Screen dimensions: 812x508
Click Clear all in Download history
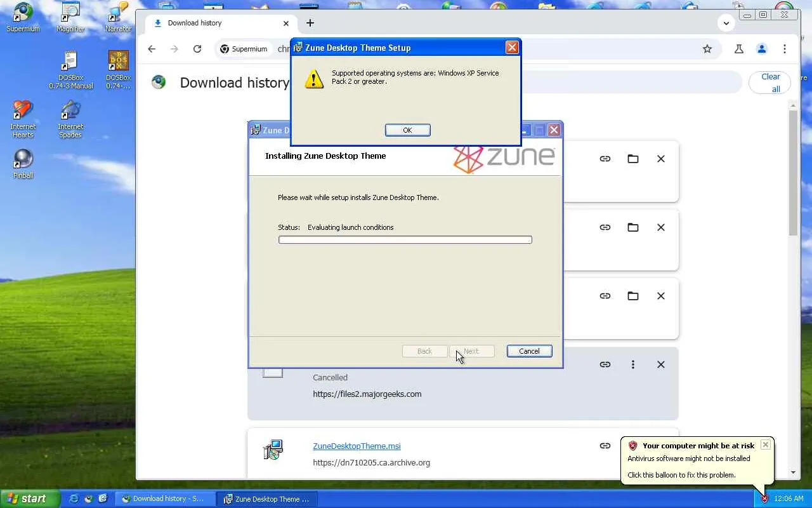(x=771, y=83)
